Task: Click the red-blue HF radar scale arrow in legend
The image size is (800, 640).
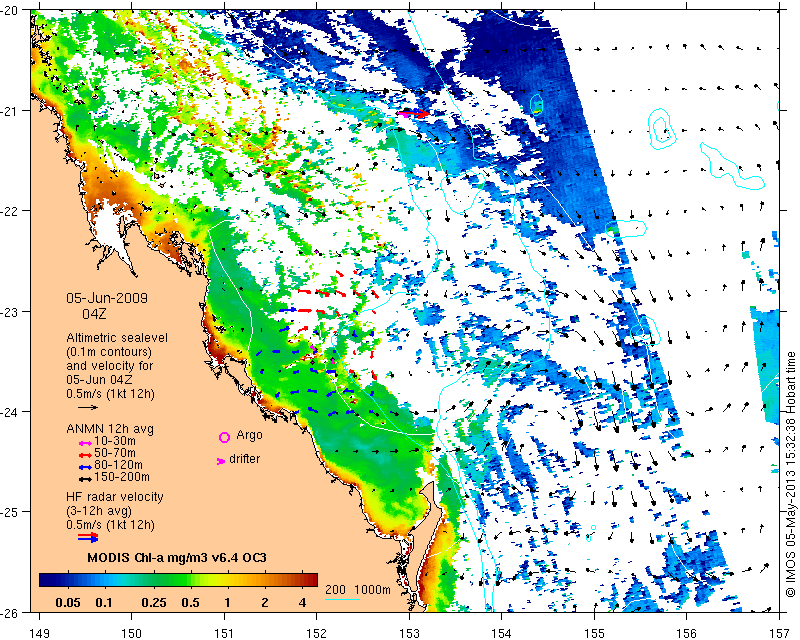Action: click(88, 537)
